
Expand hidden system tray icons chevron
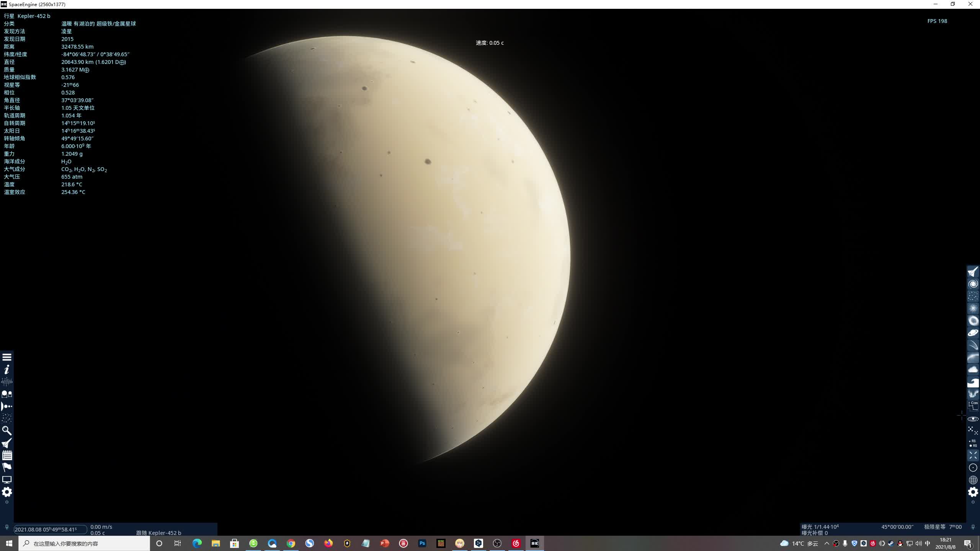tap(827, 543)
